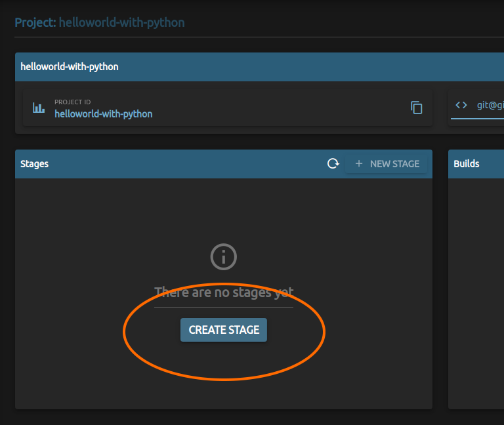Viewport: 504px width, 425px height.
Task: Click the plus icon in New Stage button
Action: click(x=358, y=164)
